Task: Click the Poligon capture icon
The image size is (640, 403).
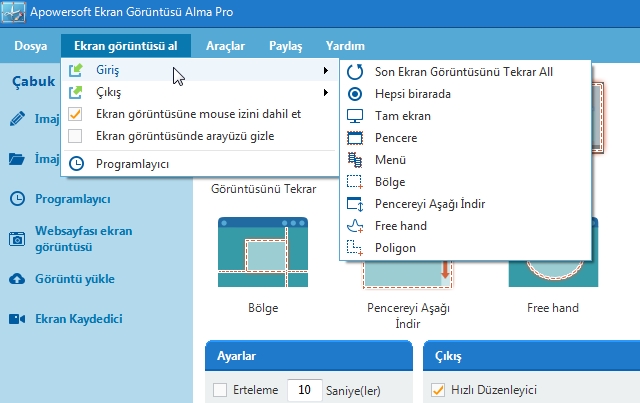Action: (x=354, y=248)
